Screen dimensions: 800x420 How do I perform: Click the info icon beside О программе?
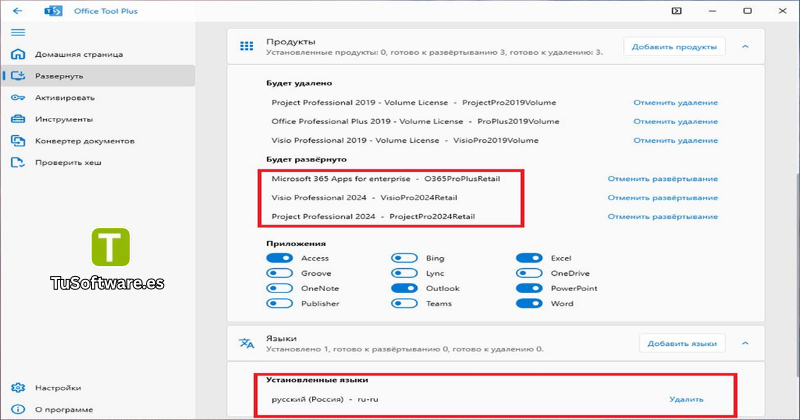click(x=18, y=409)
